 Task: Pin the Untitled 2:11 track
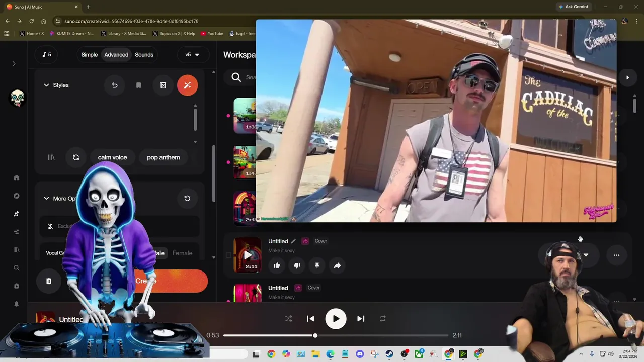[317, 265]
